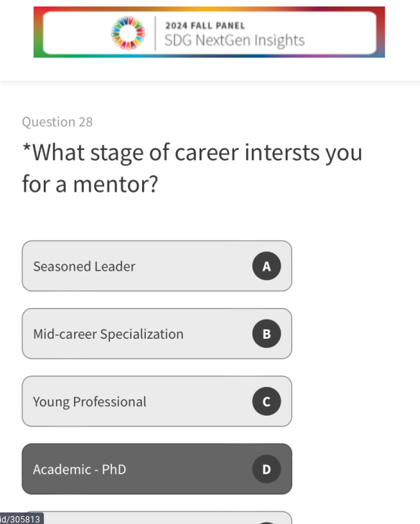The image size is (420, 524).
Task: Open the SDG NextGen Insights banner title
Action: tap(235, 40)
